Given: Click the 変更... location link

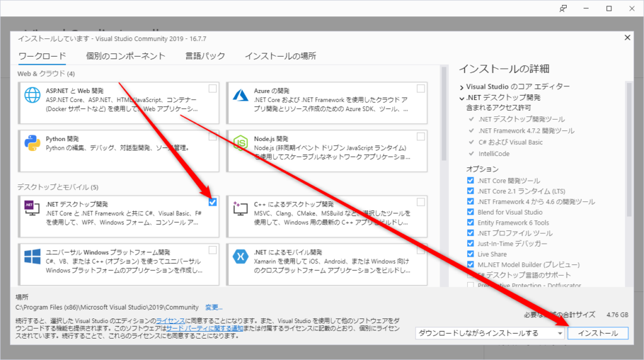Looking at the screenshot, I should tap(214, 307).
